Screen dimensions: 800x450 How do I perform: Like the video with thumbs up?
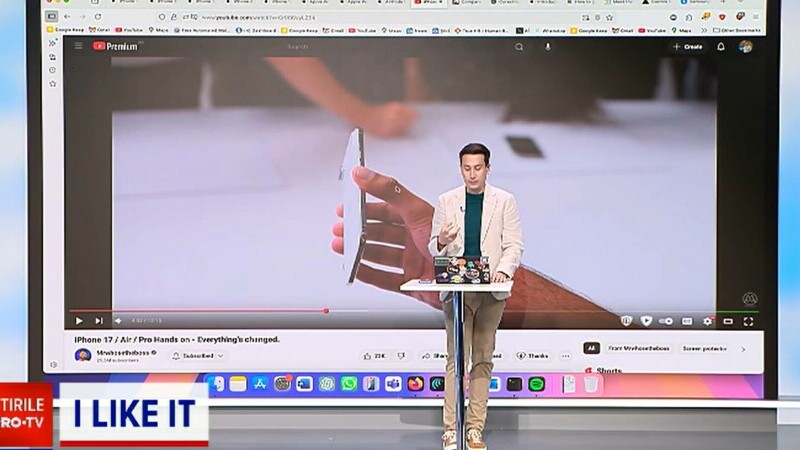click(x=373, y=355)
